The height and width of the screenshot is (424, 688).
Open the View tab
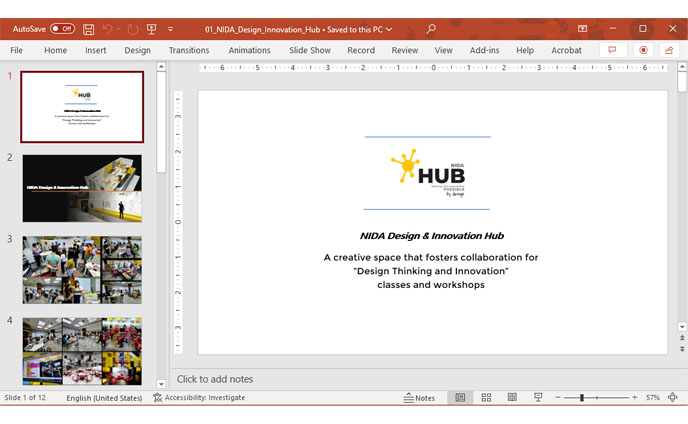pos(444,50)
